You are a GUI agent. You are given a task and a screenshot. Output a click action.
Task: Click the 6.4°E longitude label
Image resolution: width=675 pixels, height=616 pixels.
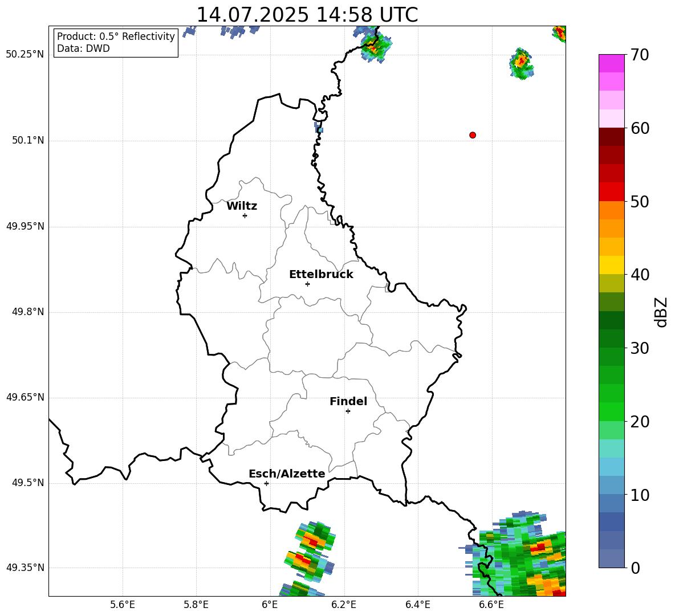pos(417,605)
